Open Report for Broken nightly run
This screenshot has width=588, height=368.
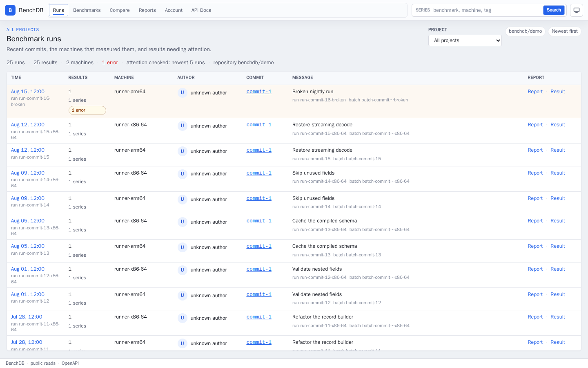(x=535, y=92)
